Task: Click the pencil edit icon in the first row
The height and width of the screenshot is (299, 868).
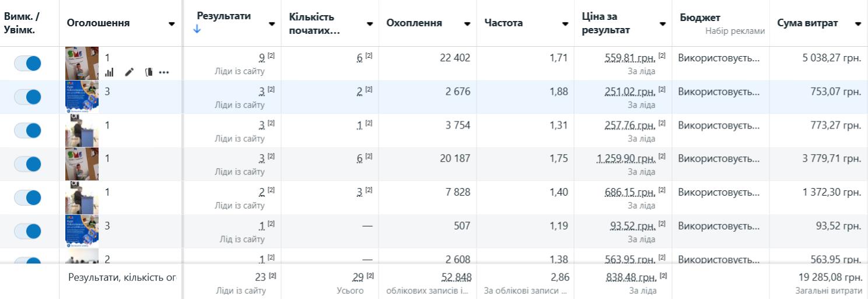Action: (129, 72)
